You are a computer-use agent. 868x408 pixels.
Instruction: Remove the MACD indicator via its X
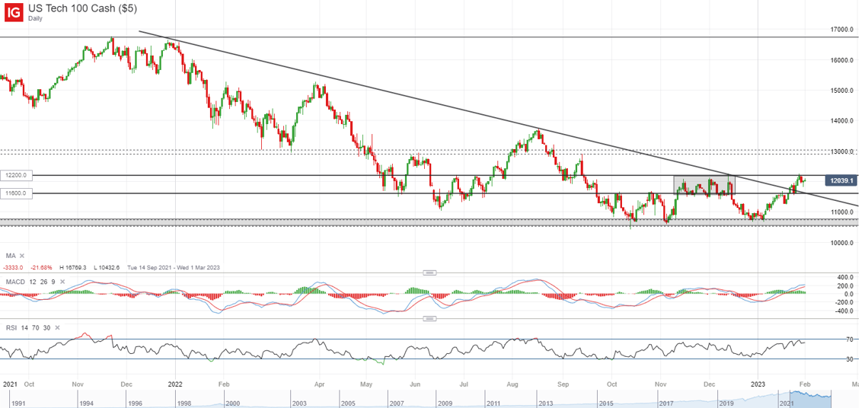62,282
